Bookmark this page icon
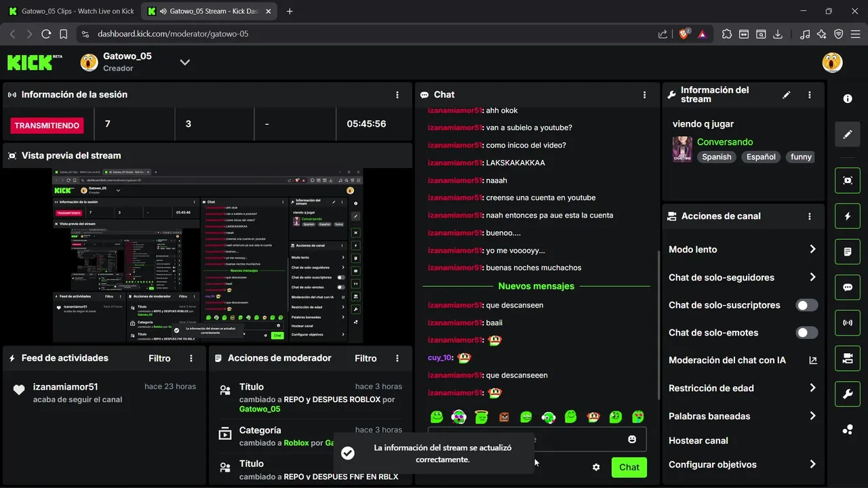 (63, 34)
